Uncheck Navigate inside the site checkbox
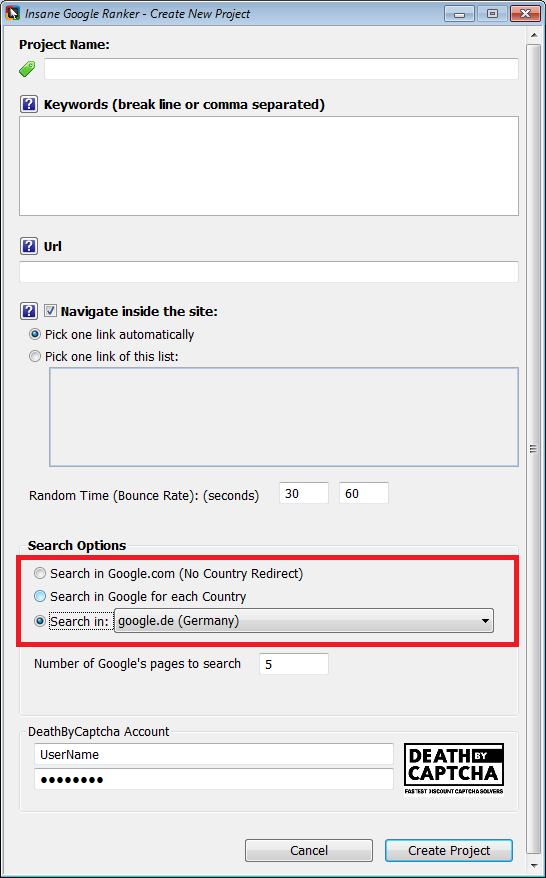The height and width of the screenshot is (878, 546). [x=50, y=311]
